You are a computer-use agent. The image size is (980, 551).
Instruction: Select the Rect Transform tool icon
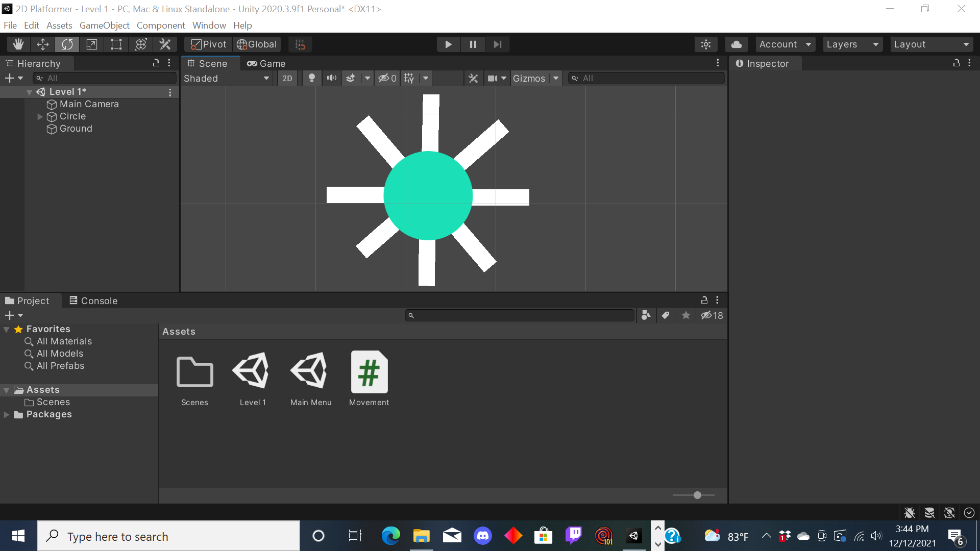pos(116,44)
